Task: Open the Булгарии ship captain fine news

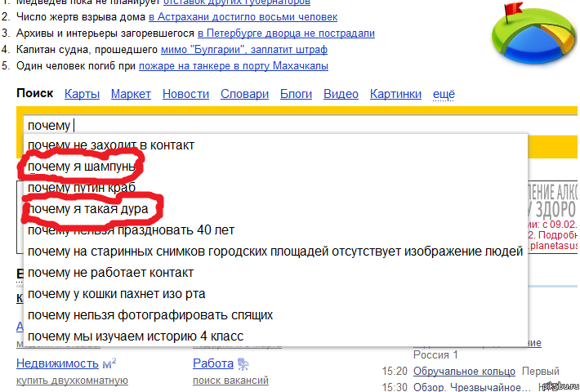Action: pyautogui.click(x=244, y=50)
